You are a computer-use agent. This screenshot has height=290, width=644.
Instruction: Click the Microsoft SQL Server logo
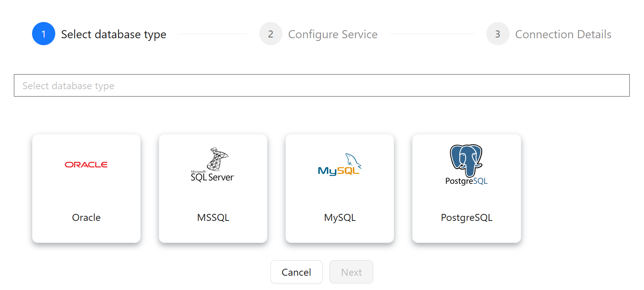(x=213, y=165)
